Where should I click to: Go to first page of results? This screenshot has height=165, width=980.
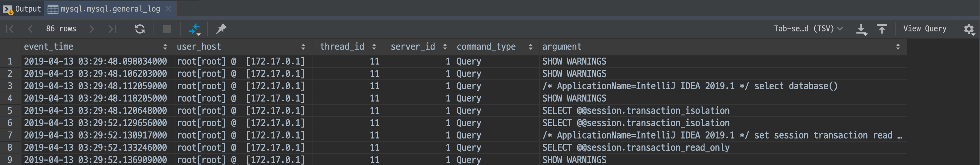[10, 29]
